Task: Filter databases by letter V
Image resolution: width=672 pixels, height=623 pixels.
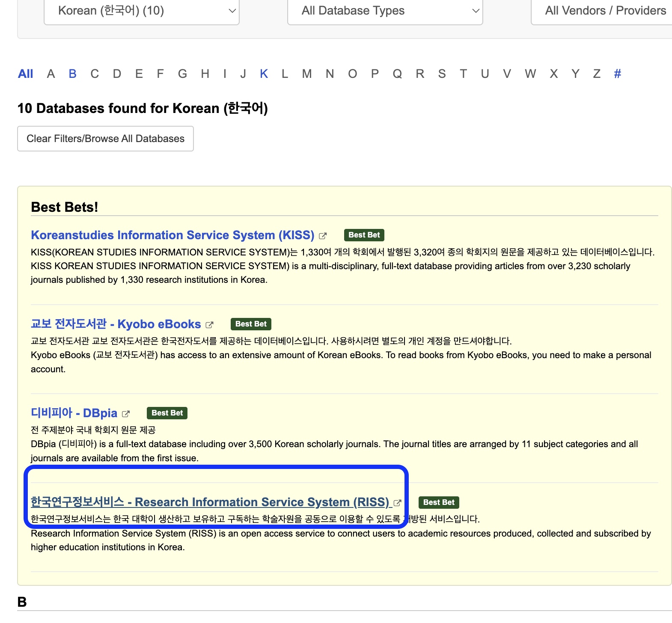Action: tap(507, 74)
